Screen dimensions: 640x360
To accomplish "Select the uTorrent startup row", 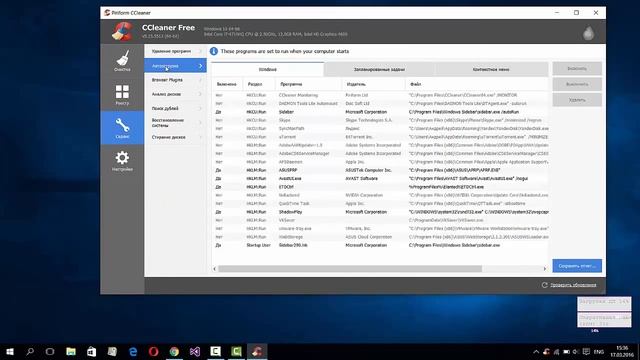I will point(380,137).
